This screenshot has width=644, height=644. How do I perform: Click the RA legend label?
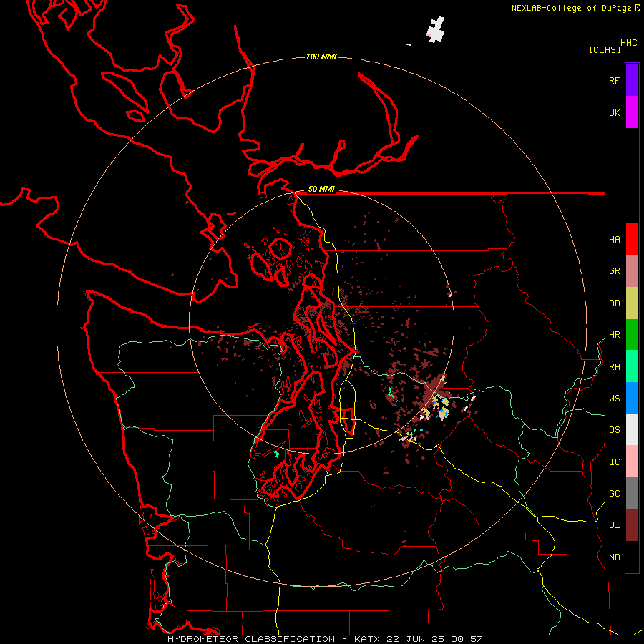pos(614,367)
